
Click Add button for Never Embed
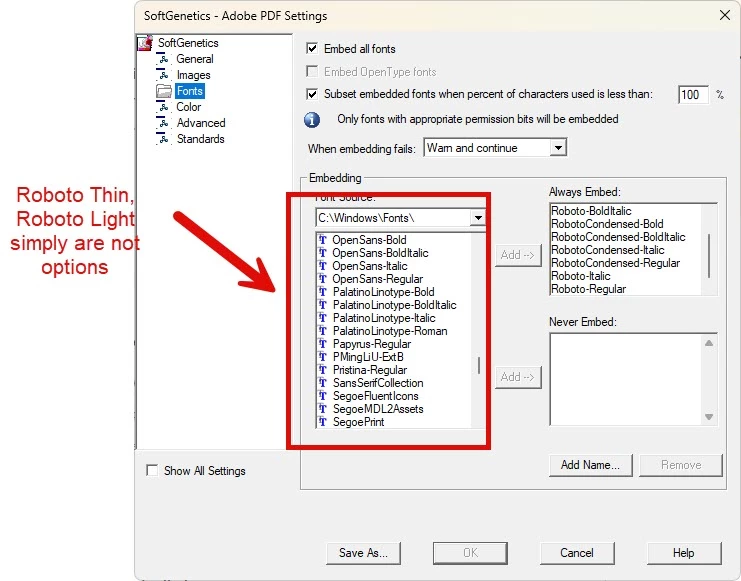pos(518,377)
